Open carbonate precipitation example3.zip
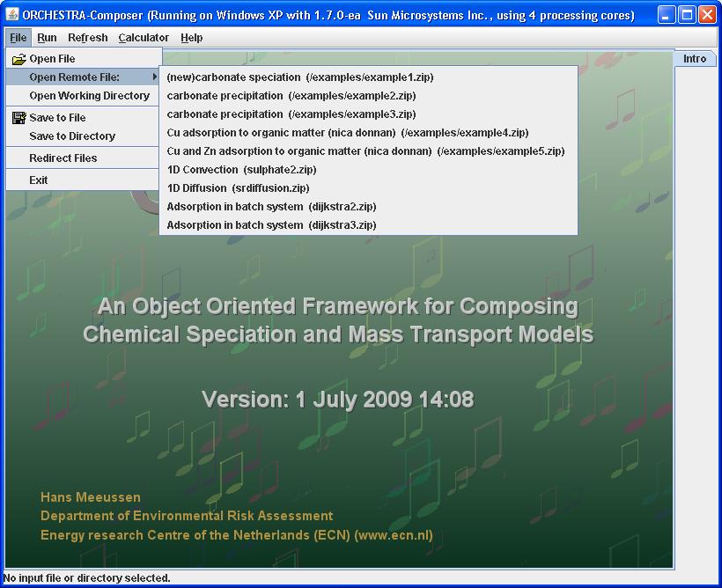 [368, 114]
